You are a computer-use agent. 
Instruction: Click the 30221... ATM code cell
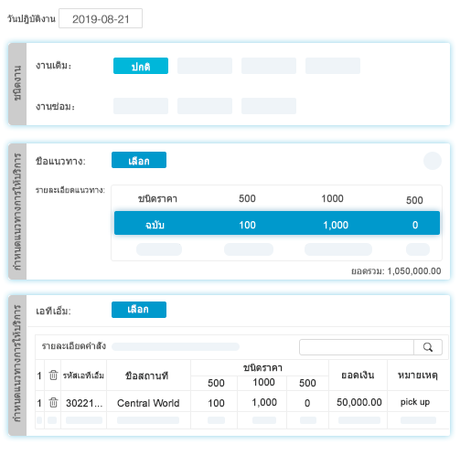pos(84,403)
